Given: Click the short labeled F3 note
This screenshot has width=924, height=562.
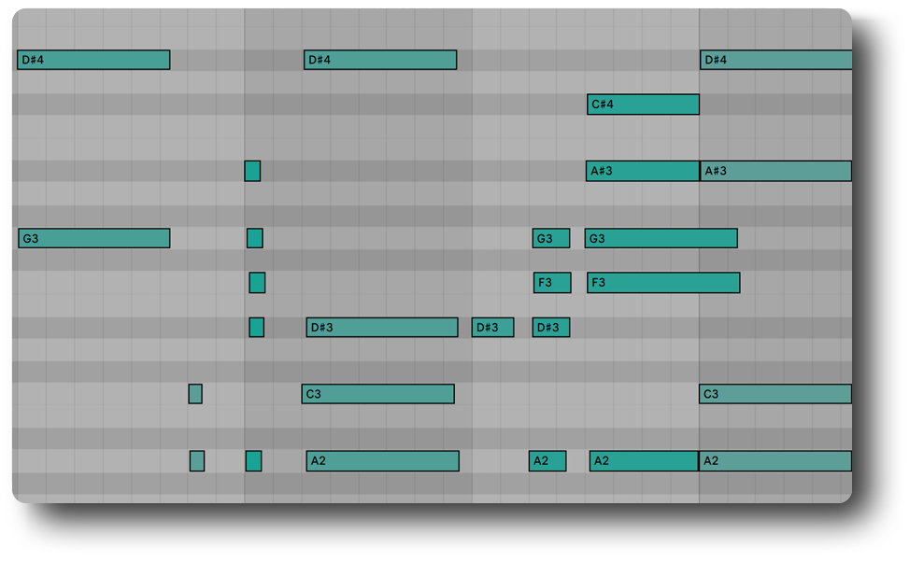Looking at the screenshot, I should coord(552,282).
